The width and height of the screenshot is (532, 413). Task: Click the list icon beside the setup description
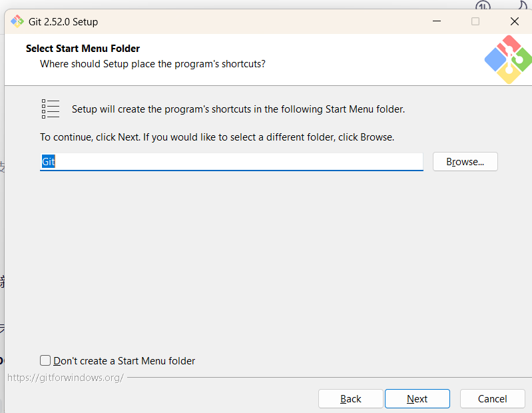[51, 109]
